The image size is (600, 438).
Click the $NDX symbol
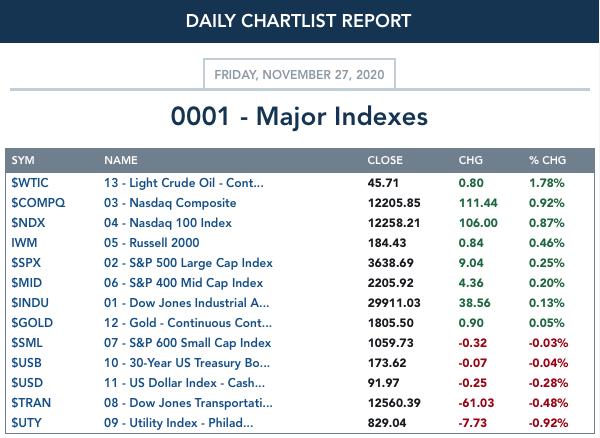click(x=28, y=223)
